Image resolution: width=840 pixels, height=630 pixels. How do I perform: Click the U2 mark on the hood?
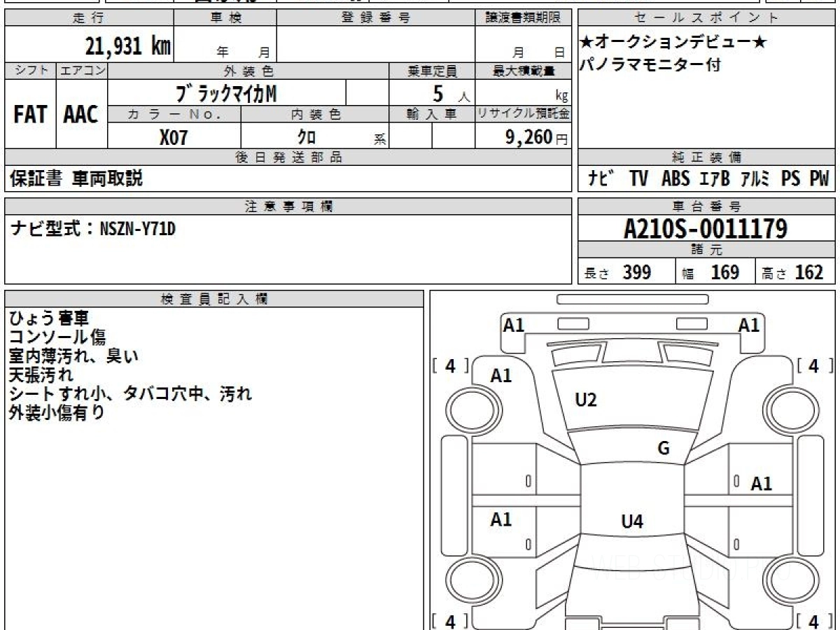(x=586, y=400)
